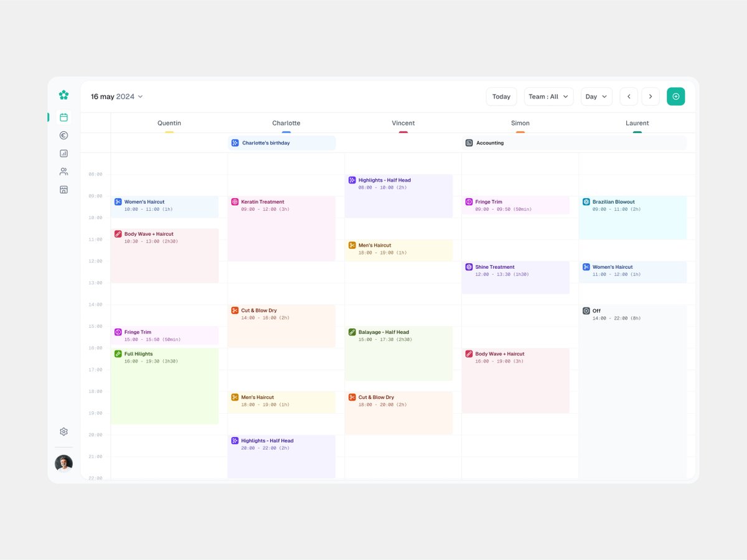Open the statistics chart section in sidebar
This screenshot has width=747, height=560.
[63, 153]
